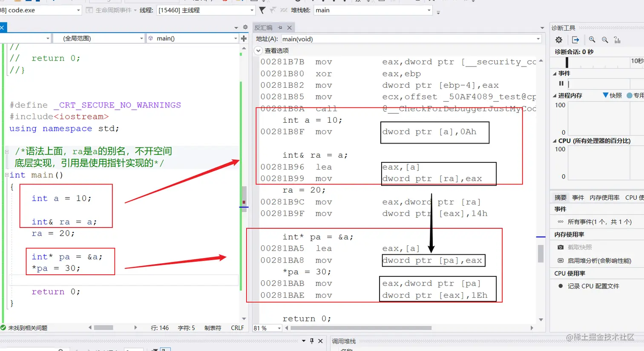Collapse the Events section in diagnostics
Screen dimensions: 644x351
click(x=555, y=73)
